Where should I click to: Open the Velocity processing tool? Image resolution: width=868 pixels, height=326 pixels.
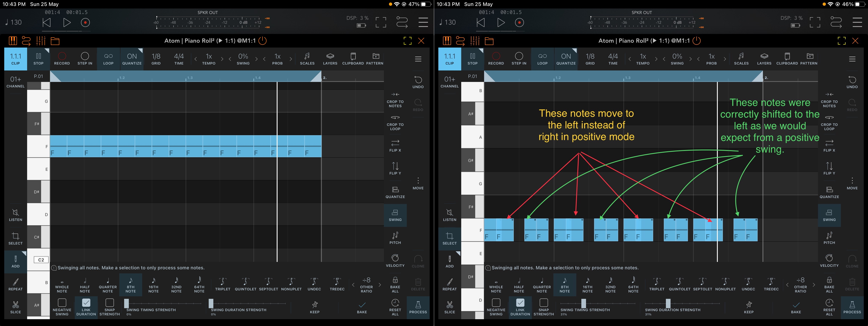click(395, 261)
